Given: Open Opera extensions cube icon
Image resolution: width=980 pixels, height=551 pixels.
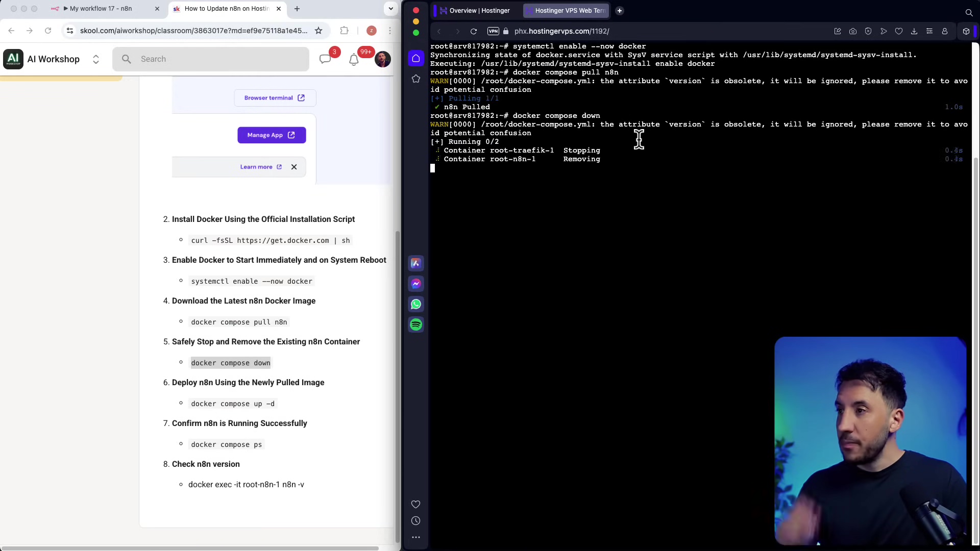Looking at the screenshot, I should coord(966,31).
